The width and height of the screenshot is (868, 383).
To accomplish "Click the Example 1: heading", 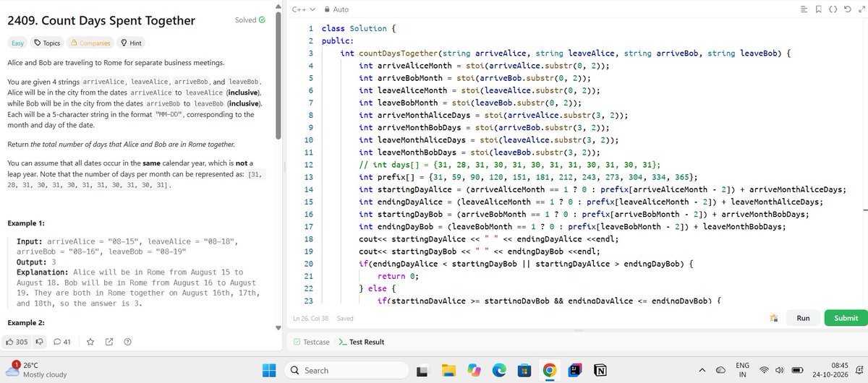I will pyautogui.click(x=26, y=223).
